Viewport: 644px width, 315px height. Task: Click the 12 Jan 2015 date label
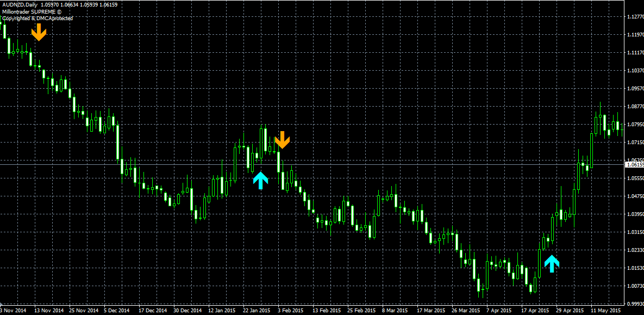point(223,311)
